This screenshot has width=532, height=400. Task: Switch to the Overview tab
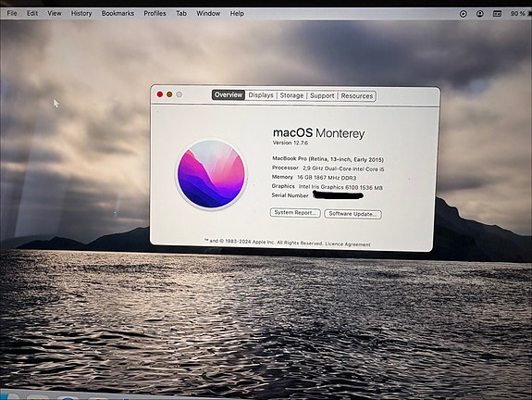pyautogui.click(x=229, y=95)
